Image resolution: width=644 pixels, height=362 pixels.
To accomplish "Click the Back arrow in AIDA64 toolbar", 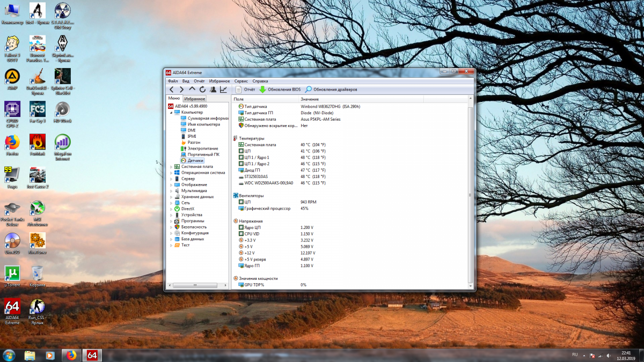I will coord(171,90).
